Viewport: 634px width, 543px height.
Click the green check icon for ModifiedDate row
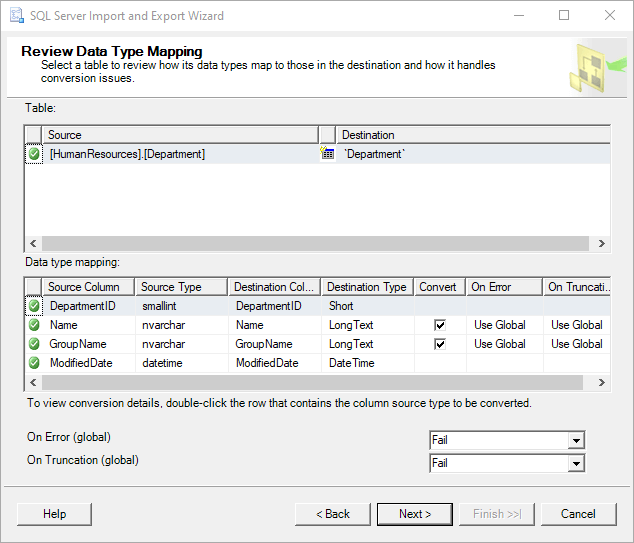(34, 363)
